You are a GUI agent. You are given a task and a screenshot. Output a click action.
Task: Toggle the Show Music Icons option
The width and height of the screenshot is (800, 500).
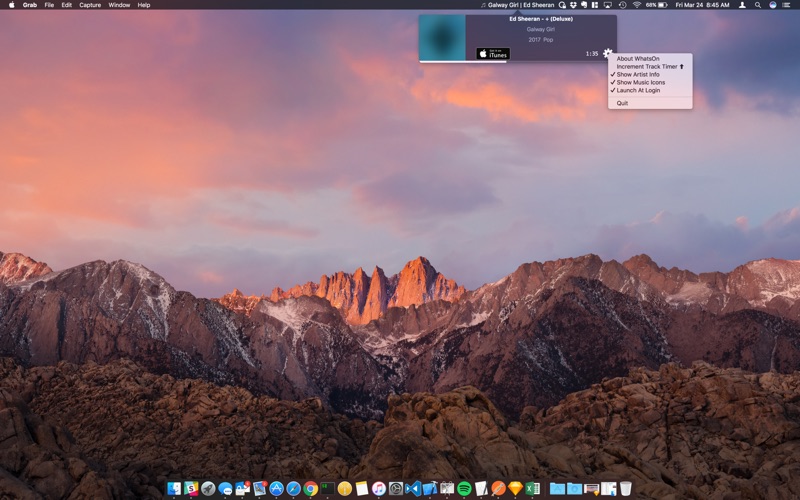[x=640, y=82]
